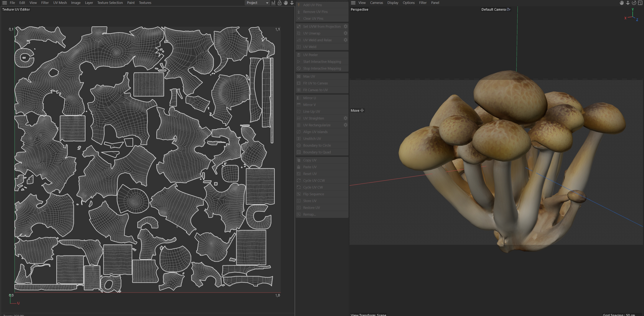This screenshot has height=316, width=644.
Task: Click the UV Peeler command
Action: pyautogui.click(x=310, y=55)
